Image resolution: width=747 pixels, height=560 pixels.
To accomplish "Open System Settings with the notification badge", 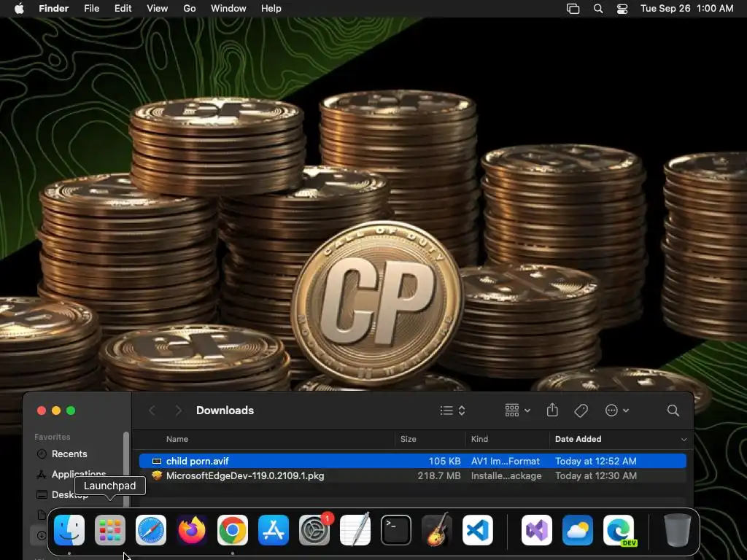I will [x=314, y=530].
